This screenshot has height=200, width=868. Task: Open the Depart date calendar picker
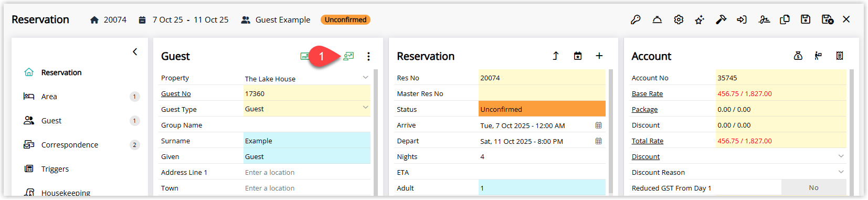point(598,141)
